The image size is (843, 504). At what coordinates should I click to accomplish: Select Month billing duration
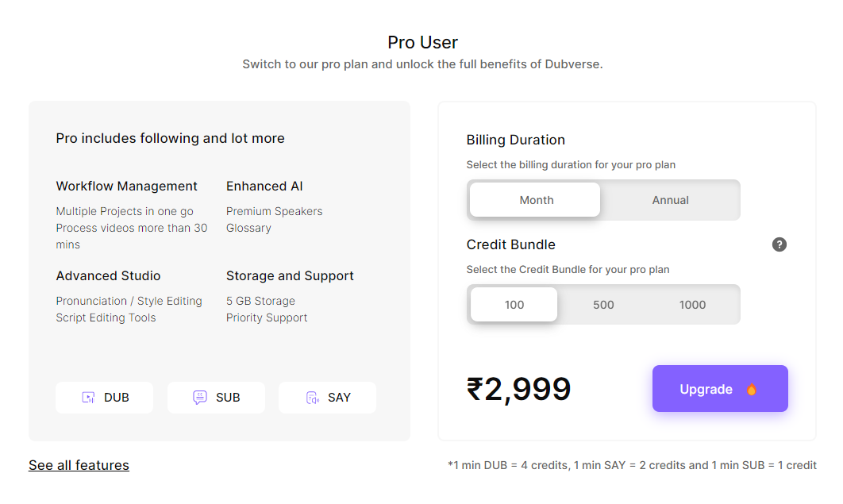tap(535, 200)
